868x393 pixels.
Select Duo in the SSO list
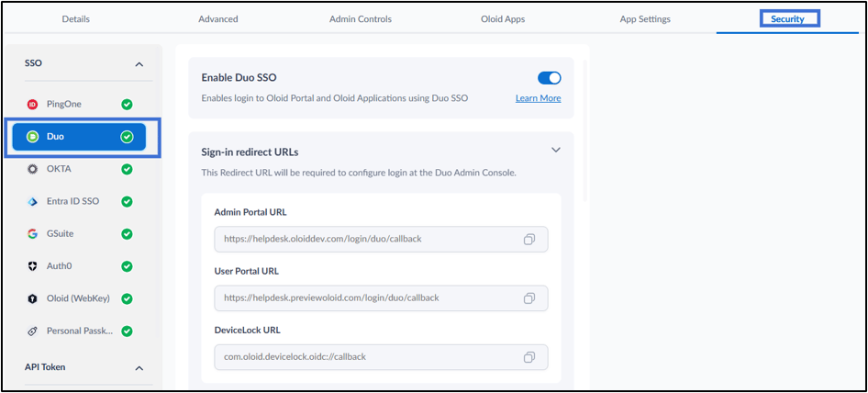coord(79,137)
